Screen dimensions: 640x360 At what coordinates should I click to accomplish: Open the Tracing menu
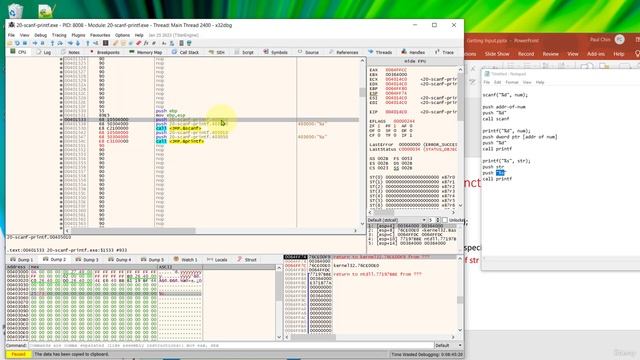click(59, 35)
